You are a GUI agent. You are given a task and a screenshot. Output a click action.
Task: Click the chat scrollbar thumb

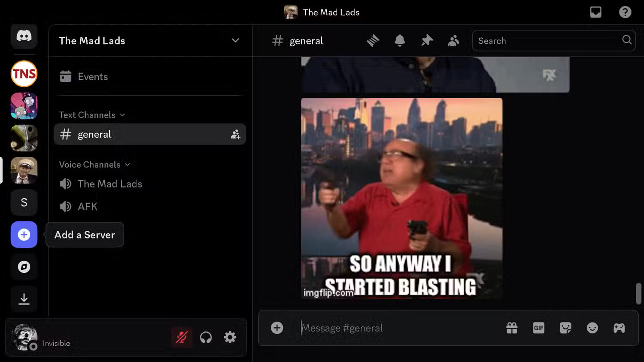(638, 293)
